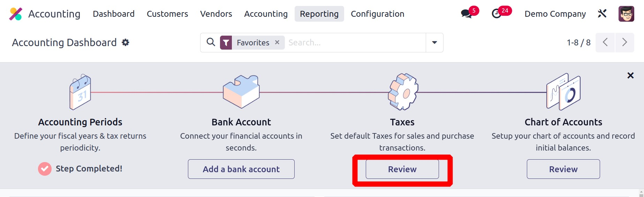Viewport: 644px width, 197px height.
Task: Click the Accounting app logo icon
Action: point(15,14)
